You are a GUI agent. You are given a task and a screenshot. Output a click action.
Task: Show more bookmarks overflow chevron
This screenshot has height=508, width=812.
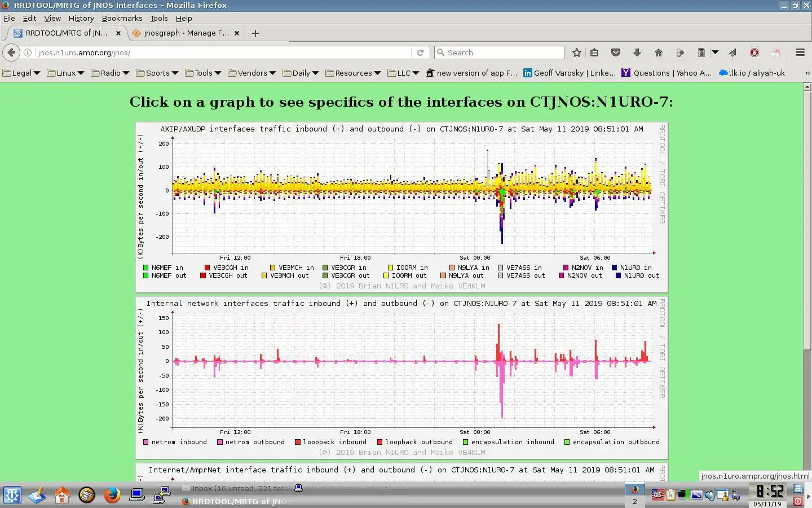point(807,73)
